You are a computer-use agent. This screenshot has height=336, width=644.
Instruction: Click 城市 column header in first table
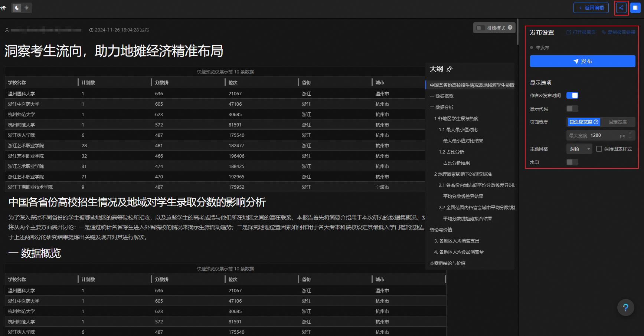(380, 82)
